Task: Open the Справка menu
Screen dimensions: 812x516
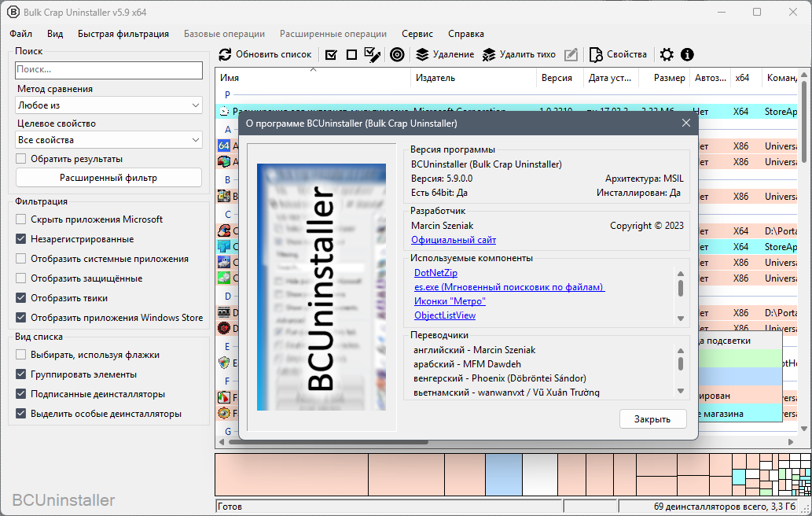Action: click(x=465, y=34)
